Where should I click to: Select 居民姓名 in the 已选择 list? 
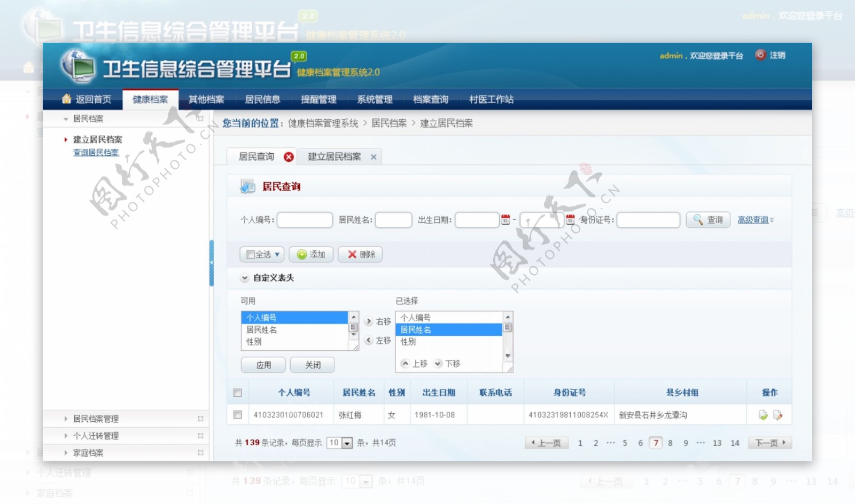click(x=449, y=330)
